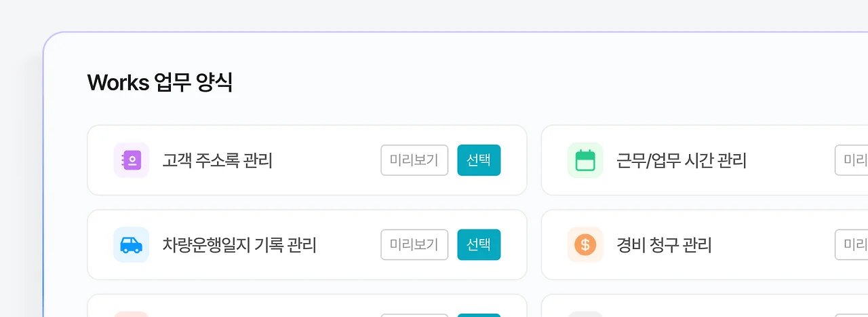Click the 경비 청구 관리 label
This screenshot has width=868, height=317.
click(x=664, y=245)
